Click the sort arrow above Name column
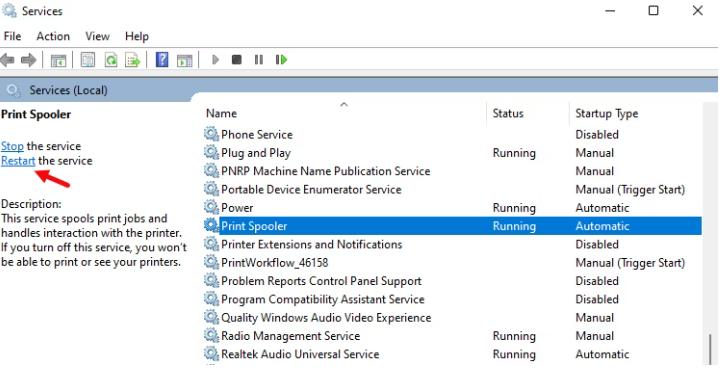 (344, 104)
